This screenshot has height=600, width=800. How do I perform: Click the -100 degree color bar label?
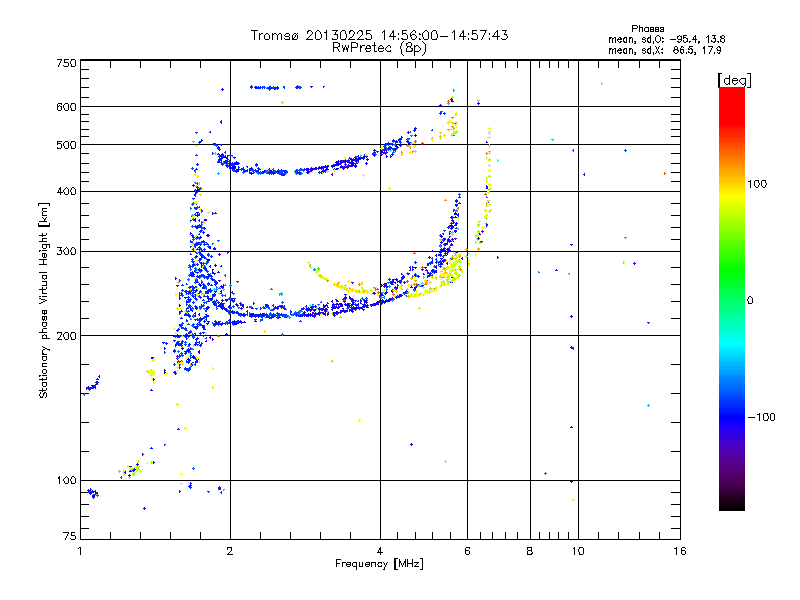coord(761,417)
